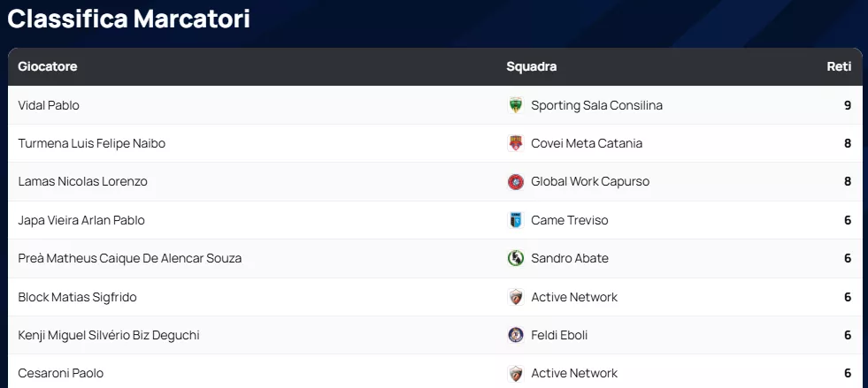The width and height of the screenshot is (868, 388).
Task: Click the Covei Meta Catania crest icon
Action: coord(516,143)
